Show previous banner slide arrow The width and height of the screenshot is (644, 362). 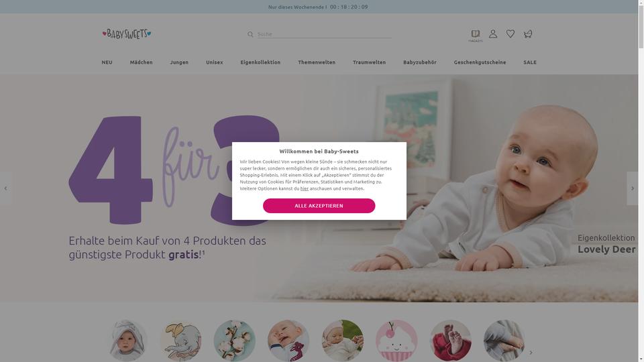tap(6, 188)
